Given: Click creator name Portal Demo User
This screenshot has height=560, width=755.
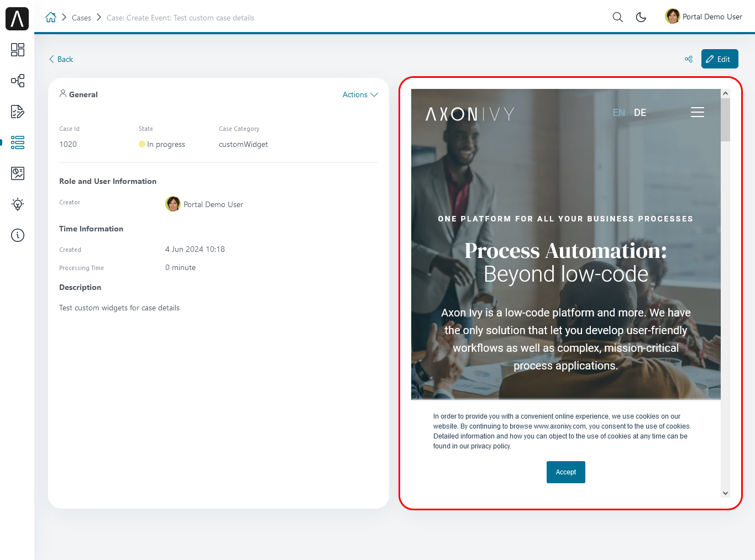Looking at the screenshot, I should 213,204.
